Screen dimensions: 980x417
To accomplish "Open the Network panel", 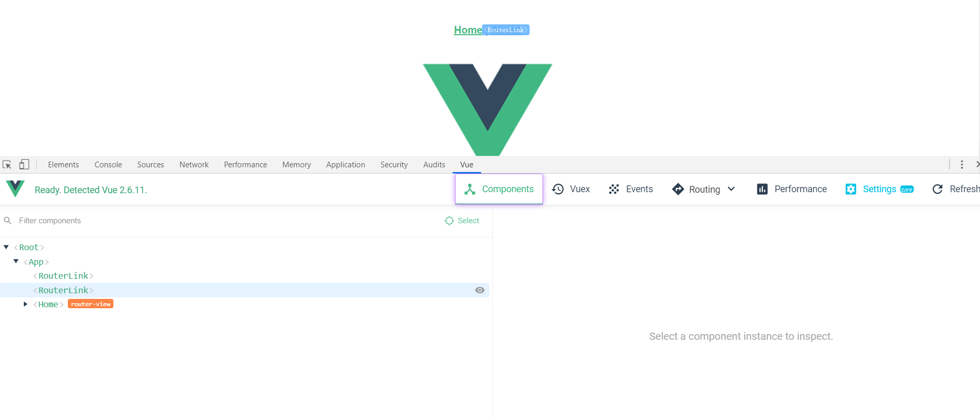I will pos(194,165).
